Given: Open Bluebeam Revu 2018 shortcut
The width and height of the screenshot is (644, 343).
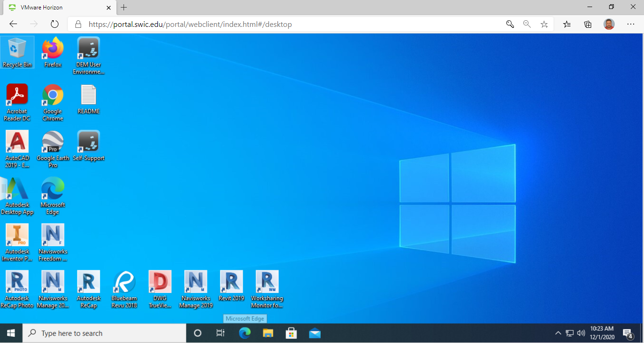Looking at the screenshot, I should point(124,282).
